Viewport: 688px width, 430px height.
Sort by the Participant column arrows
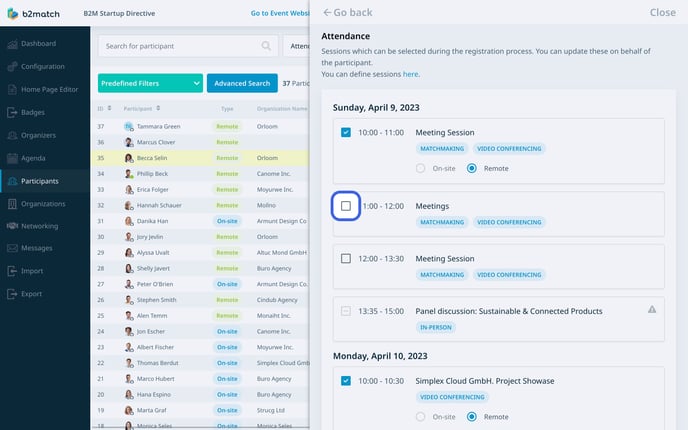(x=158, y=108)
